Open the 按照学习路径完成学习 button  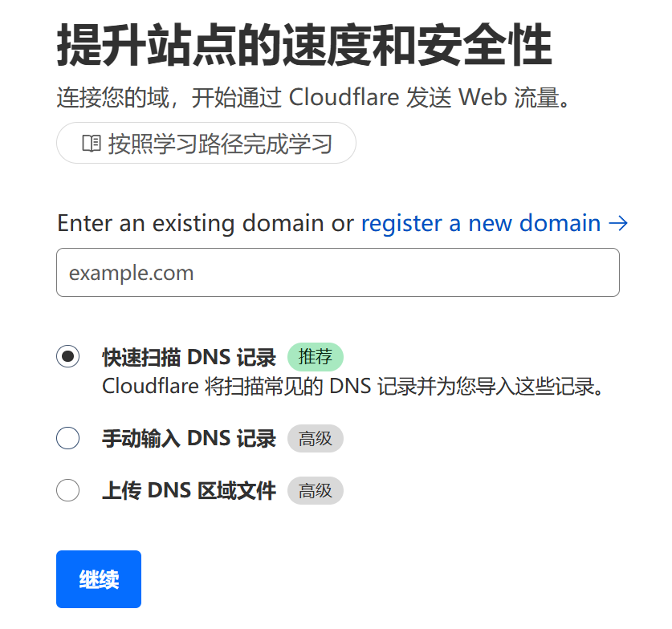click(x=206, y=143)
